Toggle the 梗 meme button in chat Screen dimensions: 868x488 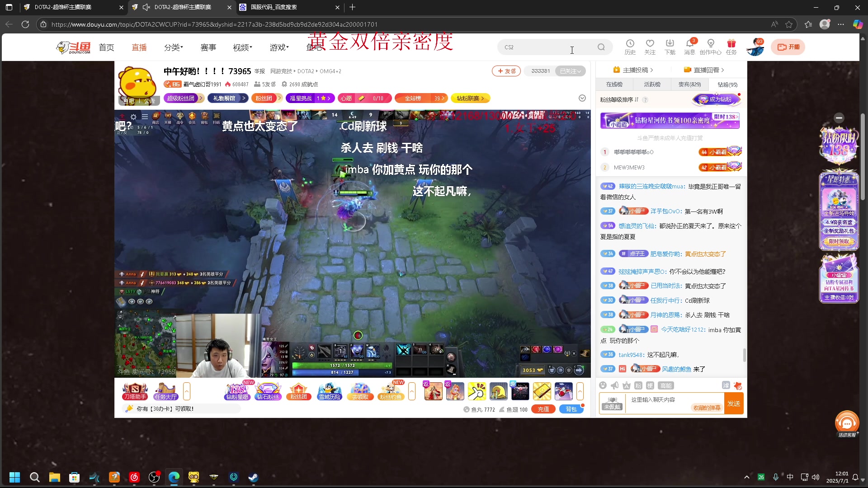click(x=650, y=385)
